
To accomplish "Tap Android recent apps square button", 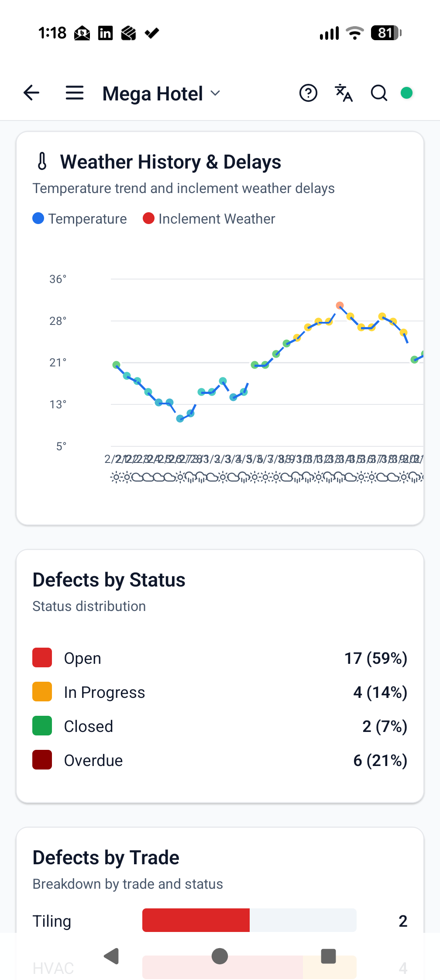I will [x=328, y=956].
